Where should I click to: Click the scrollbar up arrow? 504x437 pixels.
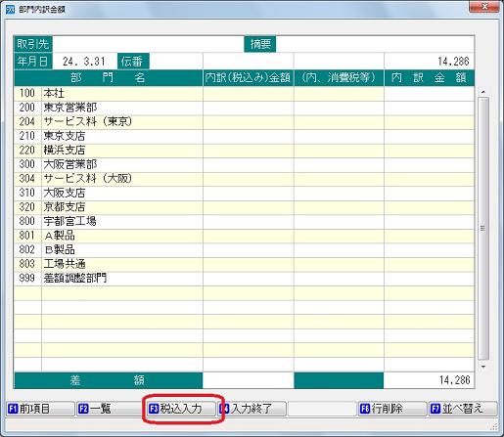tap(483, 92)
